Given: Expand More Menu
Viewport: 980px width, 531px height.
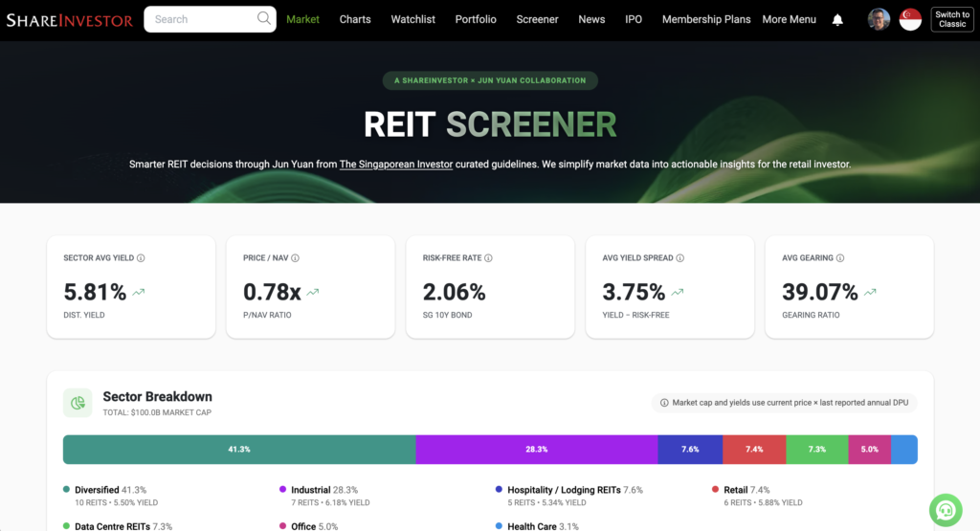Looking at the screenshot, I should [789, 19].
